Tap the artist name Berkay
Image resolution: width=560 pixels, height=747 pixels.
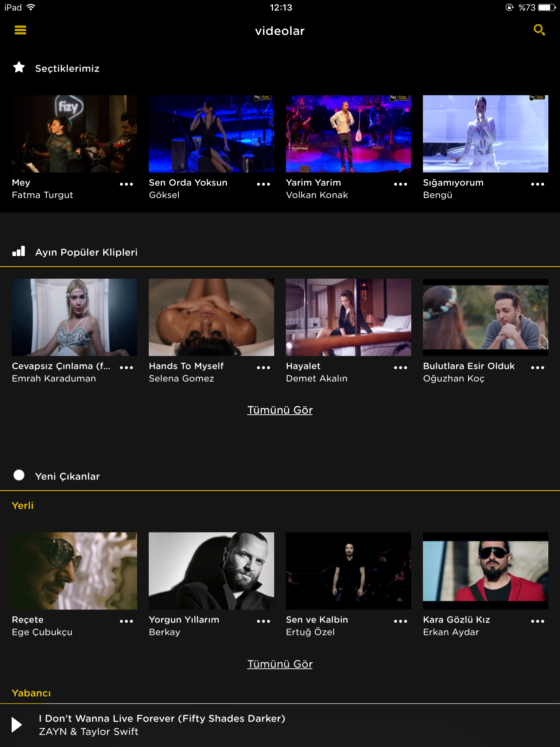(164, 632)
